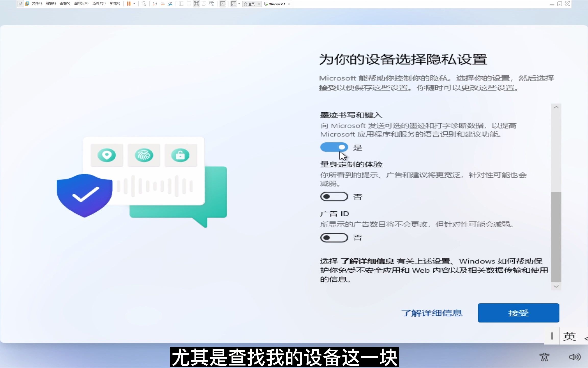Open the snapshot manager
588x368 pixels.
click(170, 4)
